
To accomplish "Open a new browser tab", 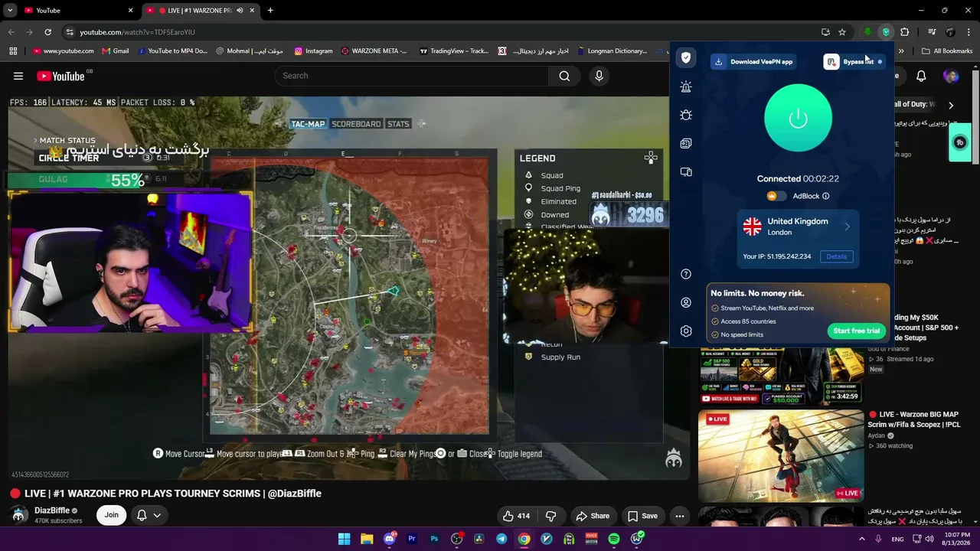I will coord(270,11).
